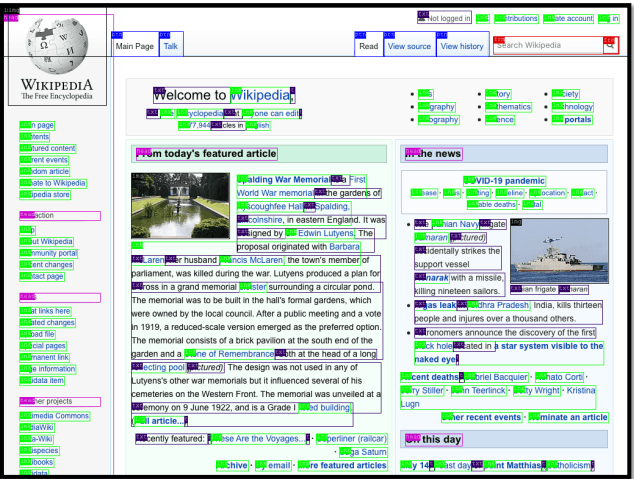Open the Betty Wright link
The height and width of the screenshot is (479, 634).
coord(537,390)
